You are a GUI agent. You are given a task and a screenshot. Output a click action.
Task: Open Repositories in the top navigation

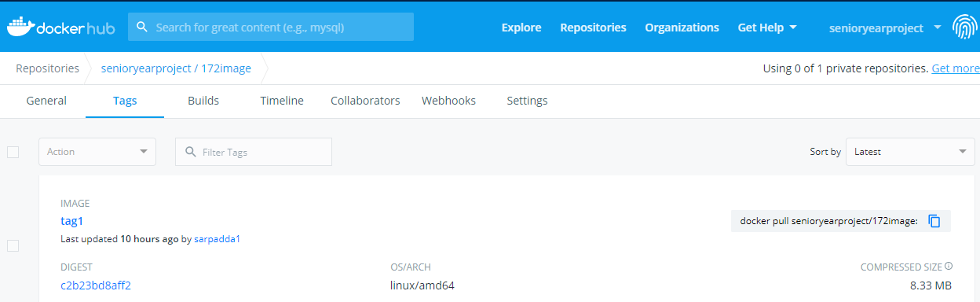click(593, 28)
